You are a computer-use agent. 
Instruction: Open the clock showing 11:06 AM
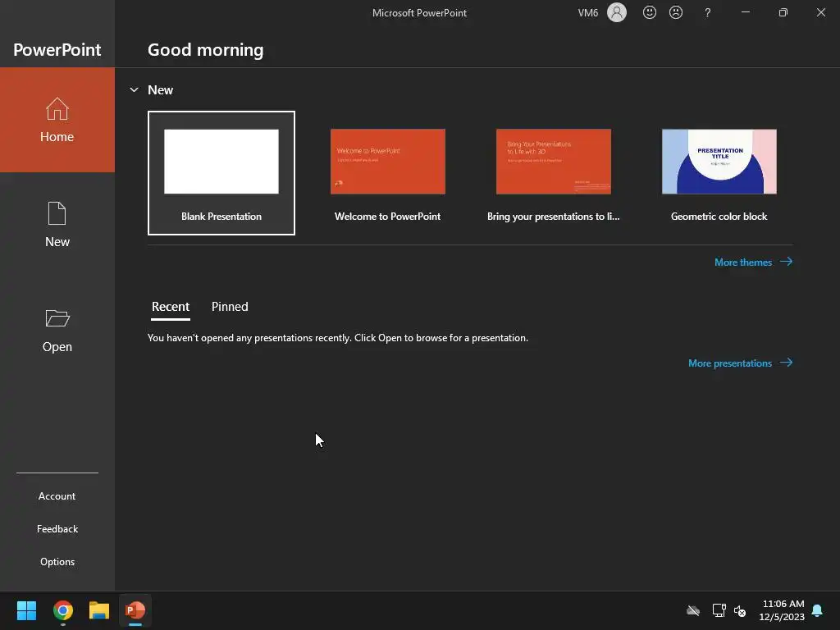click(782, 610)
